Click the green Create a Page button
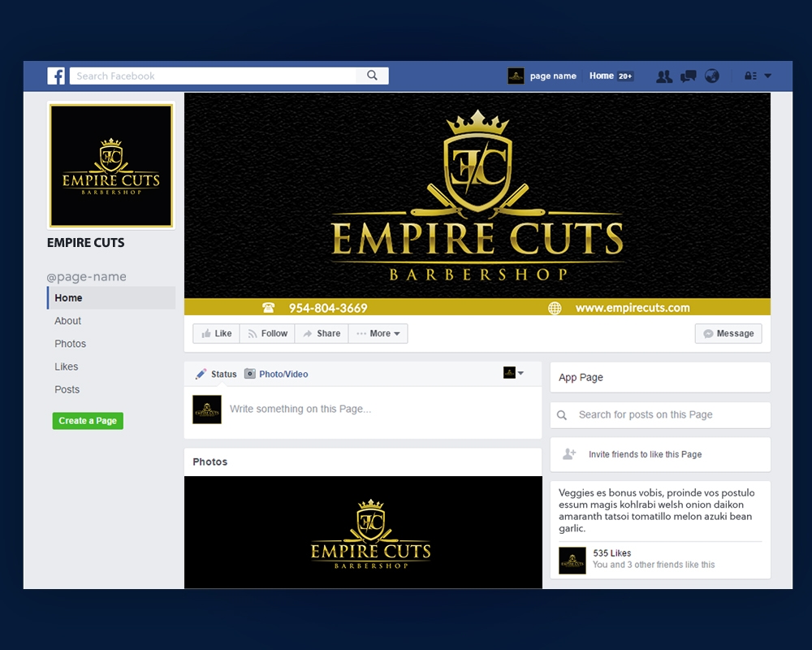The image size is (812, 650). point(88,421)
